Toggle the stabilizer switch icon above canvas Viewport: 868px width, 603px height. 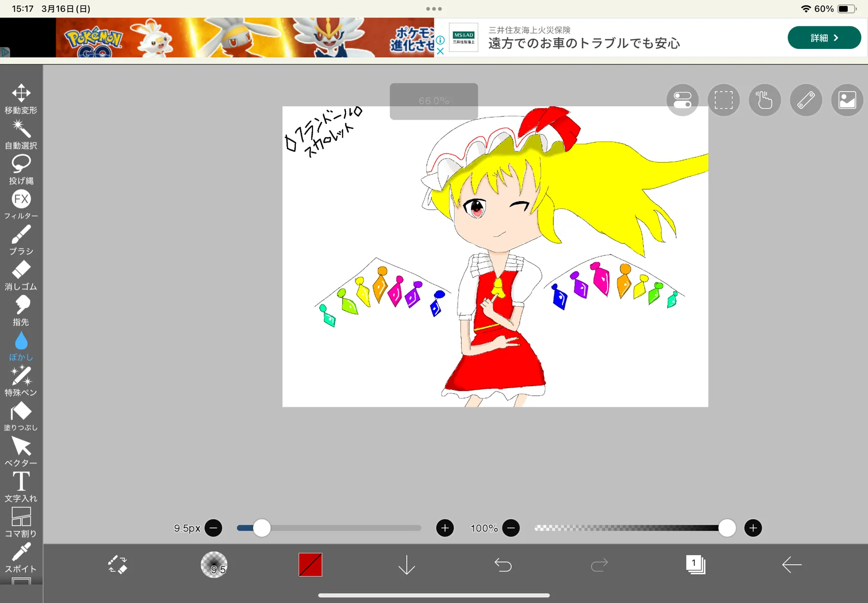(x=682, y=100)
